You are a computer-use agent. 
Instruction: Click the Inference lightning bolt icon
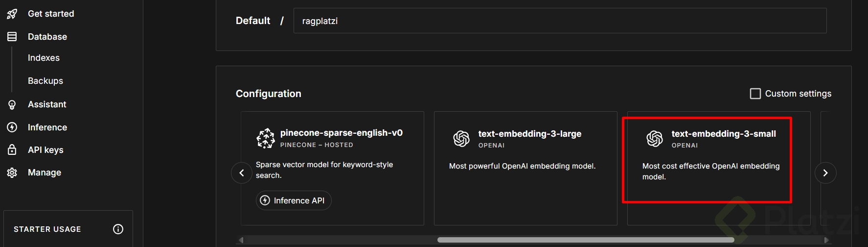pyautogui.click(x=12, y=127)
